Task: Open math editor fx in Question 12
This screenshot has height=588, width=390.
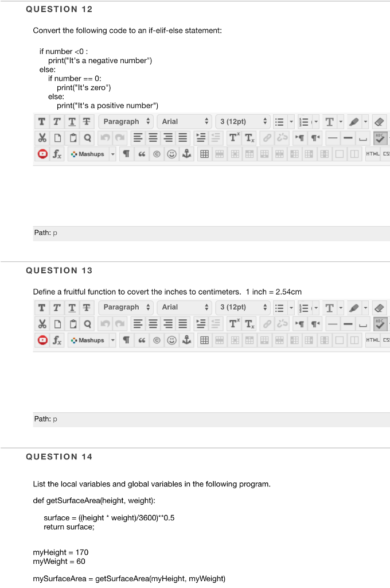Action: coord(57,154)
